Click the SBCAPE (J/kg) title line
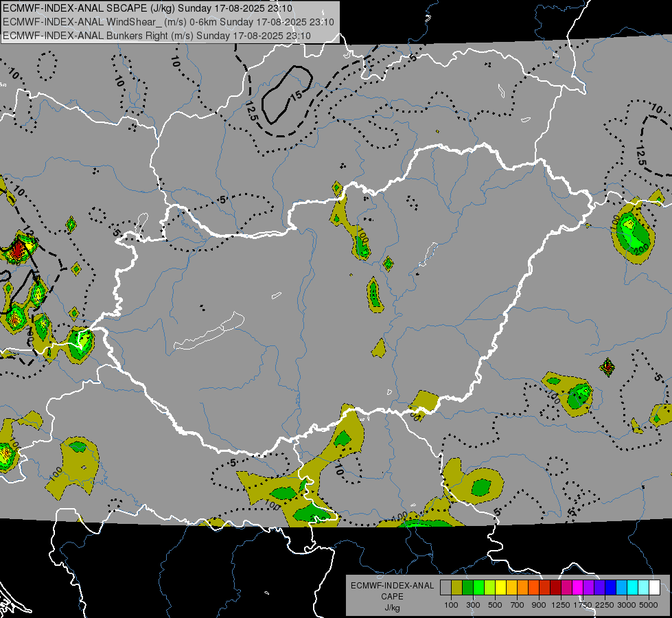Screen dimensions: 672x618 pos(148,8)
